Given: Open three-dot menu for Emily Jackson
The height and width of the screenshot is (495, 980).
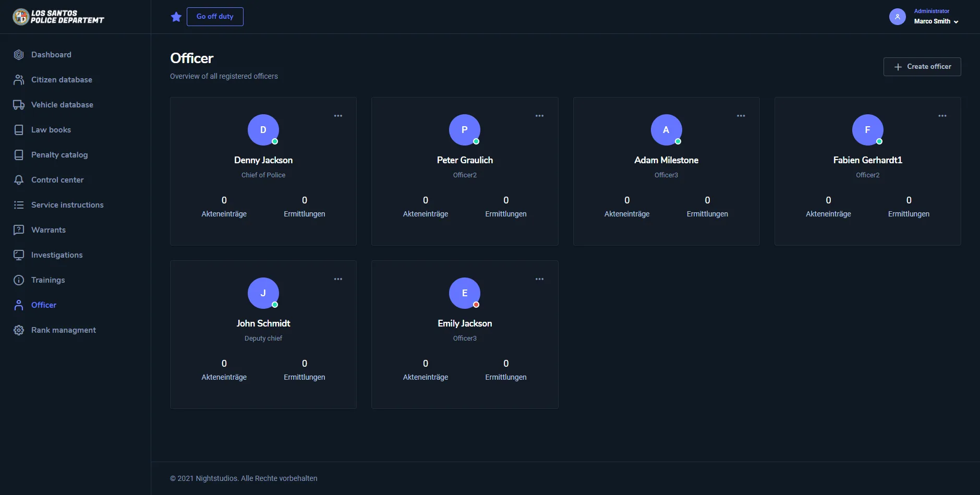Looking at the screenshot, I should [x=539, y=279].
